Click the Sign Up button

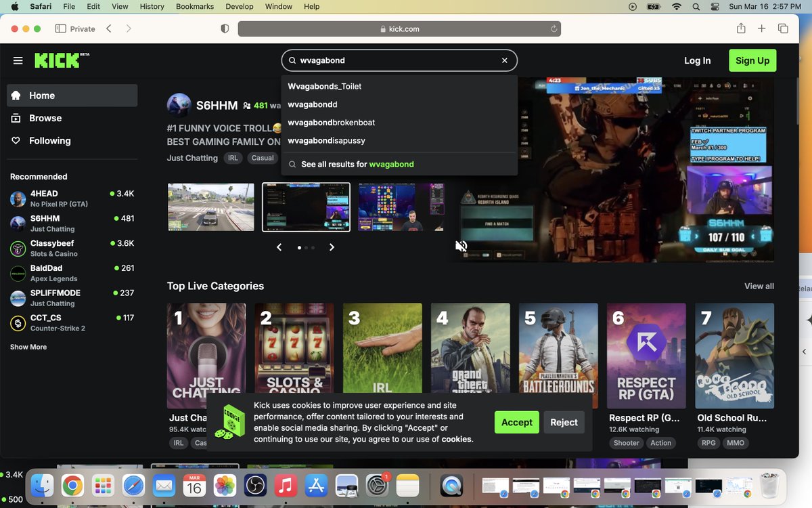[x=752, y=60]
